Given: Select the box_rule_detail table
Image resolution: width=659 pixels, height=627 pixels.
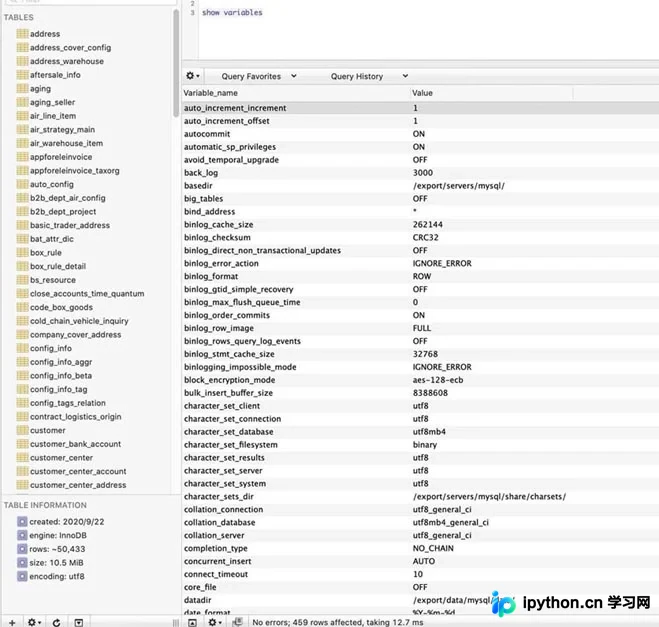Looking at the screenshot, I should [x=58, y=266].
